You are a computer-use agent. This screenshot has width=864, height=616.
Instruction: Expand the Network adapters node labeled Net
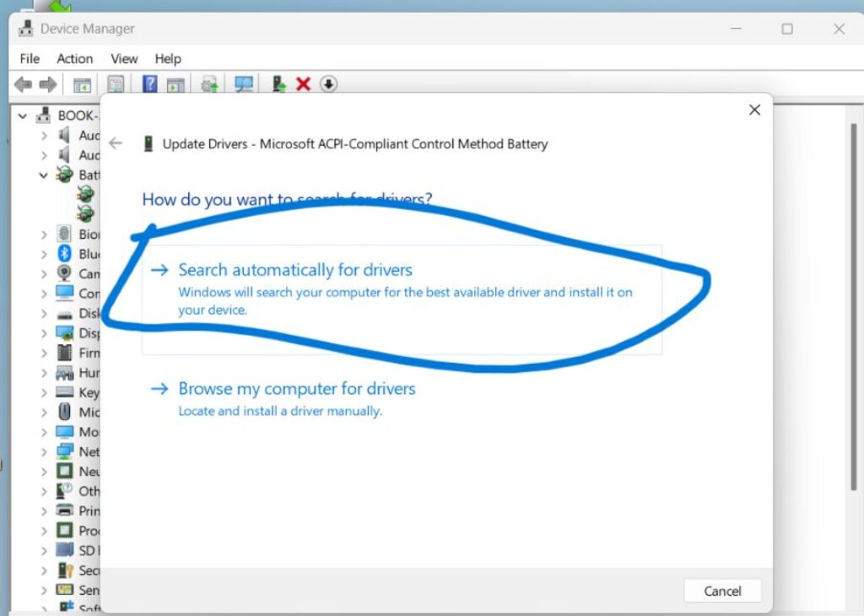[44, 451]
